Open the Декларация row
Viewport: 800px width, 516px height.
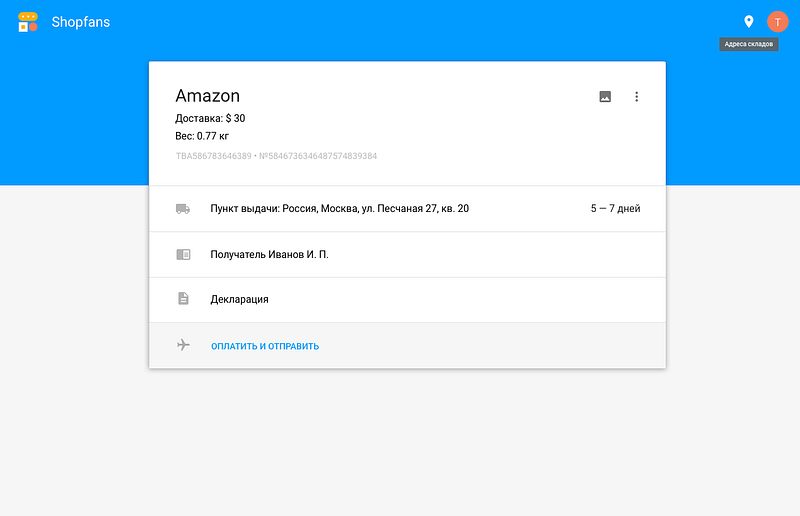[407, 300]
